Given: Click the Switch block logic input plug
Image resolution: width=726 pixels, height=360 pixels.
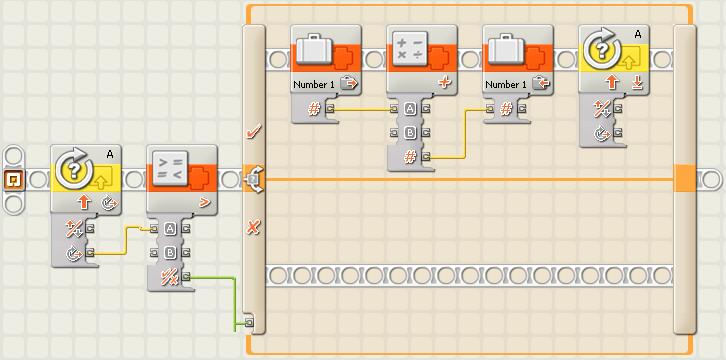Looking at the screenshot, I should 249,322.
